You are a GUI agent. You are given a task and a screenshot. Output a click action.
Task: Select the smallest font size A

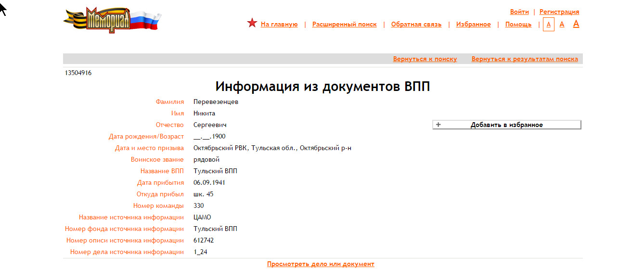(x=548, y=25)
